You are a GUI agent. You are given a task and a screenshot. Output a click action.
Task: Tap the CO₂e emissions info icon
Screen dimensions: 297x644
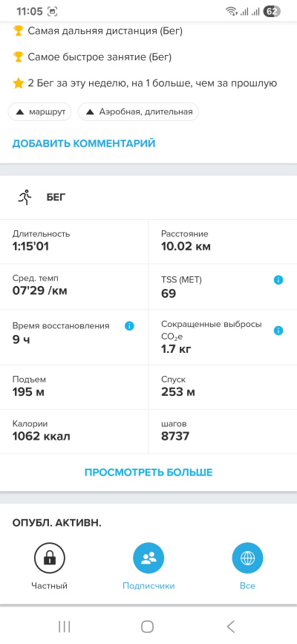[278, 331]
